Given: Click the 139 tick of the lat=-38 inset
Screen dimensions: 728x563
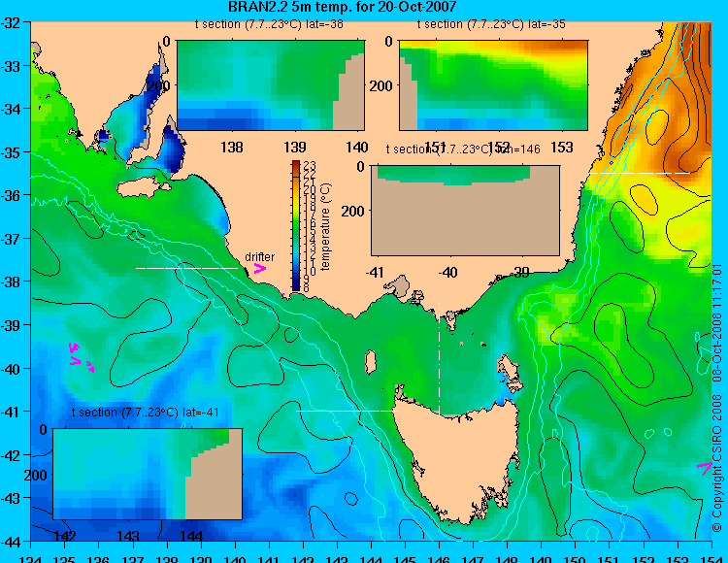Looking at the screenshot, I should [295, 148].
